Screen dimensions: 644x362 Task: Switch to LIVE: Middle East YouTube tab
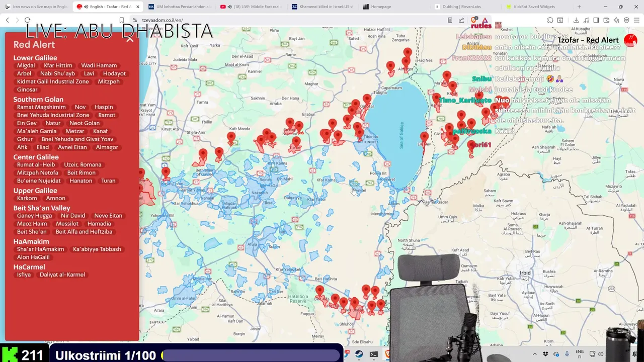(252, 7)
